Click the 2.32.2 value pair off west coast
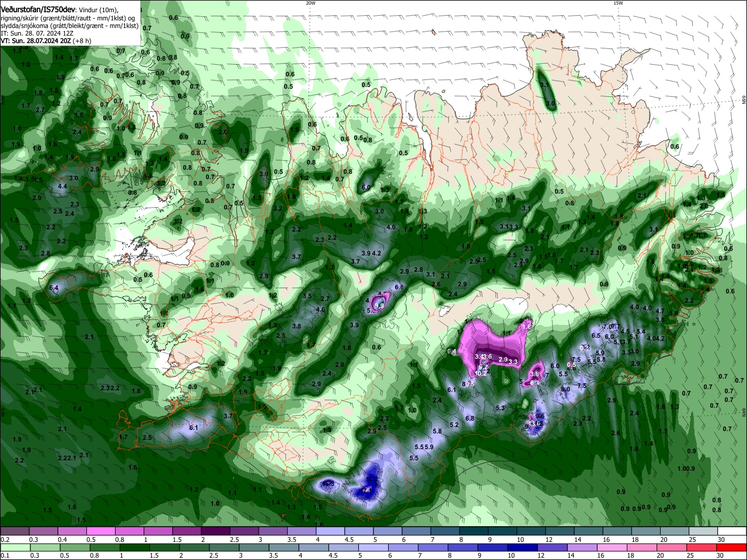Viewport: 747px width, 560px height. pyautogui.click(x=110, y=388)
